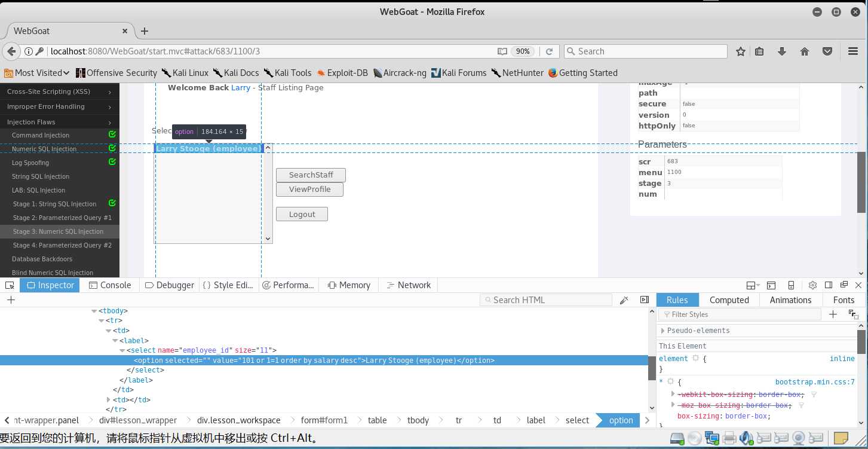Activate the element picker in devtools
The height and width of the screenshot is (449, 868).
[x=10, y=285]
